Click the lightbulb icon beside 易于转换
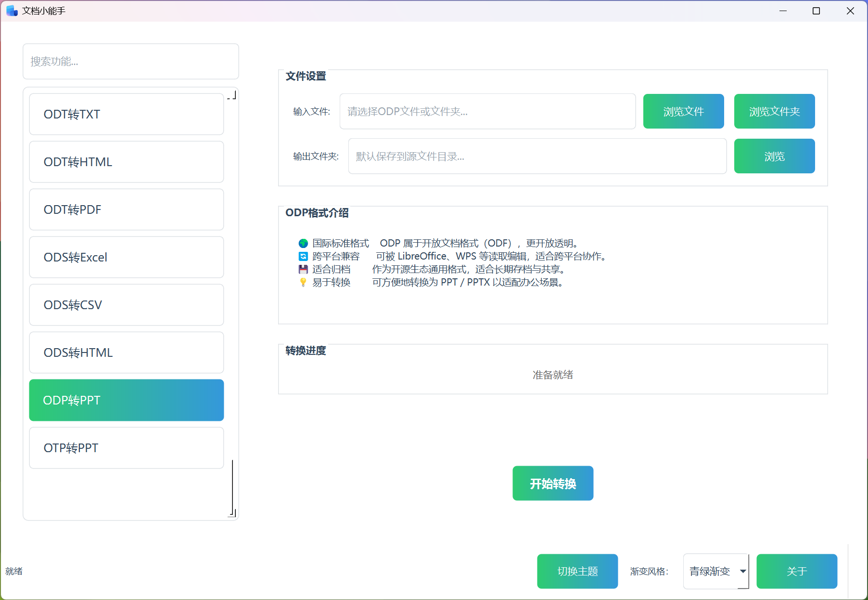 pyautogui.click(x=303, y=282)
